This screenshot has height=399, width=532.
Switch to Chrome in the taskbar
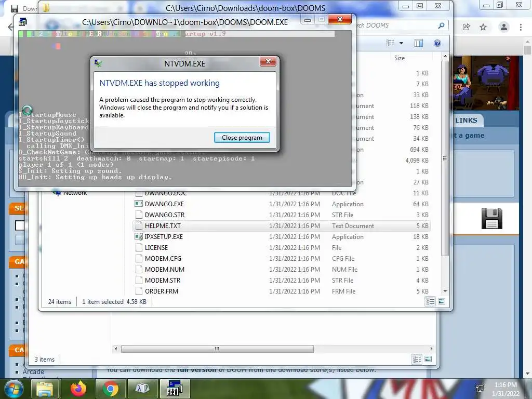(110, 389)
